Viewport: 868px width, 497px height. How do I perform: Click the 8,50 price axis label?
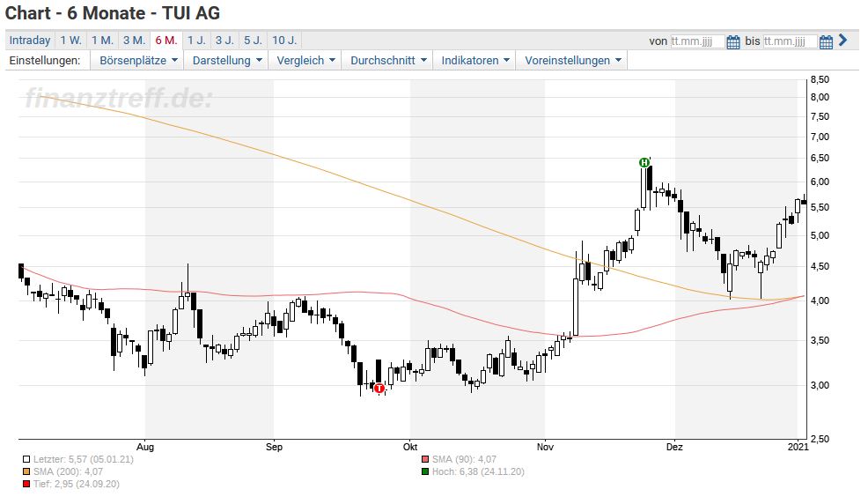820,79
